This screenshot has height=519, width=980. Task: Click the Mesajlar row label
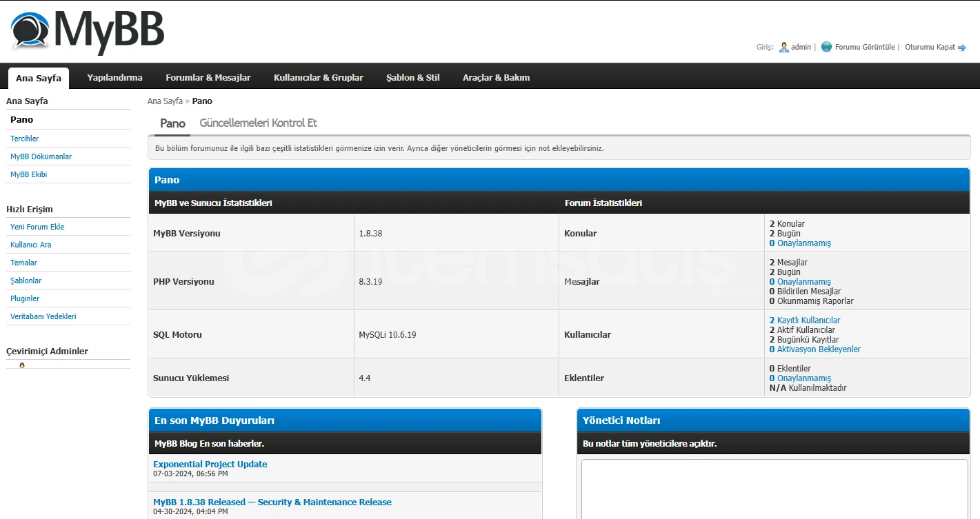click(x=582, y=282)
